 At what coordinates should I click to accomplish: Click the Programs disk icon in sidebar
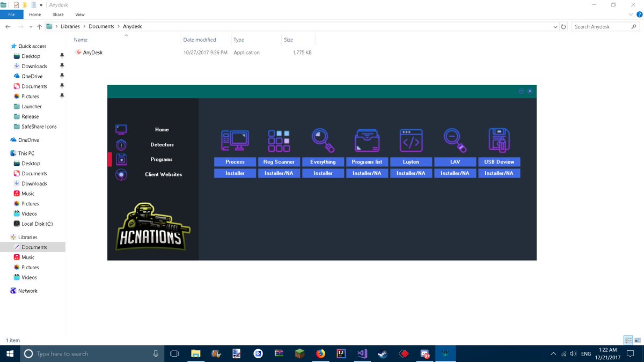coord(121,159)
